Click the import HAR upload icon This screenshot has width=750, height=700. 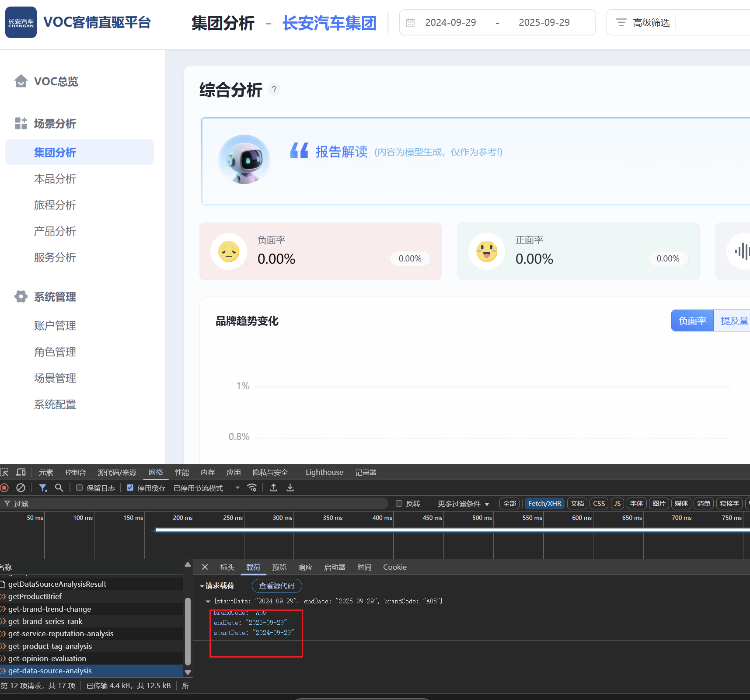[273, 488]
